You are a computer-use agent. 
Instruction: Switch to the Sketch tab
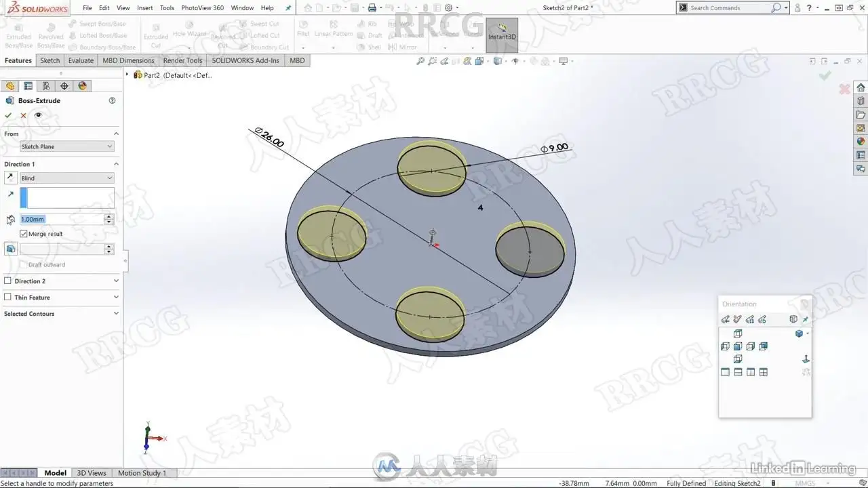point(50,60)
